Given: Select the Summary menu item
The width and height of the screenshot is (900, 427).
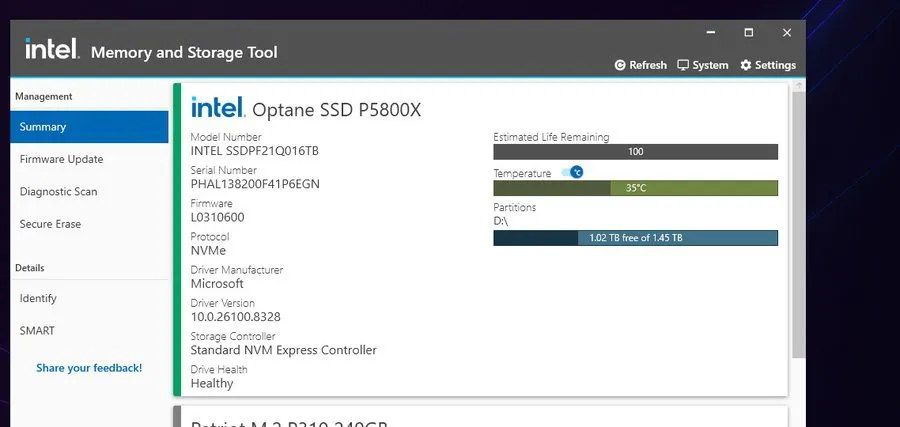Looking at the screenshot, I should 90,127.
